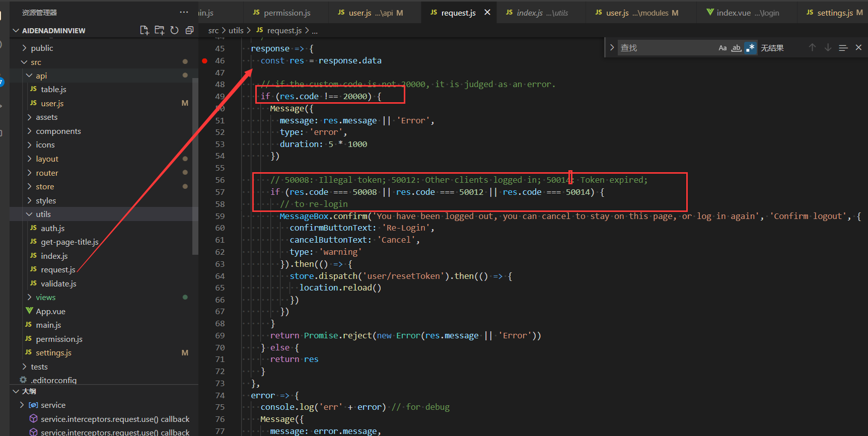Screen dimensions: 868x436
Task: Collapse all folders in explorer
Action: (189, 30)
